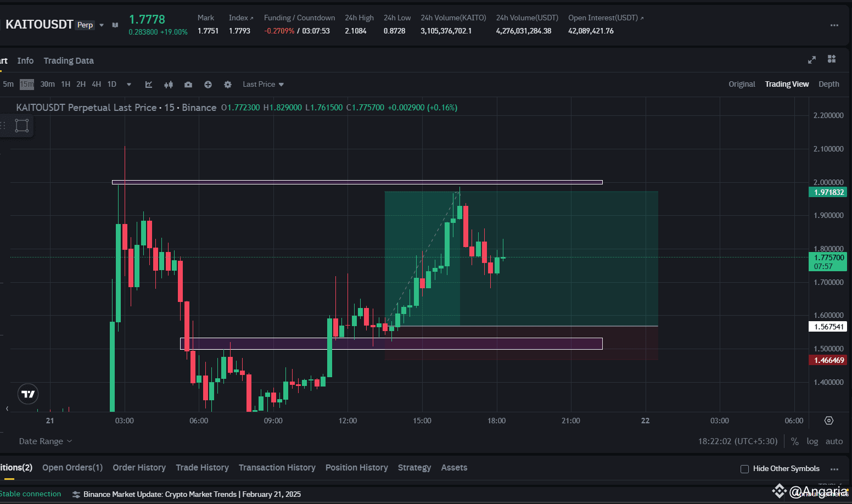This screenshot has width=852, height=504.
Task: Click the crosshair target icon near the timeline
Action: (829, 420)
